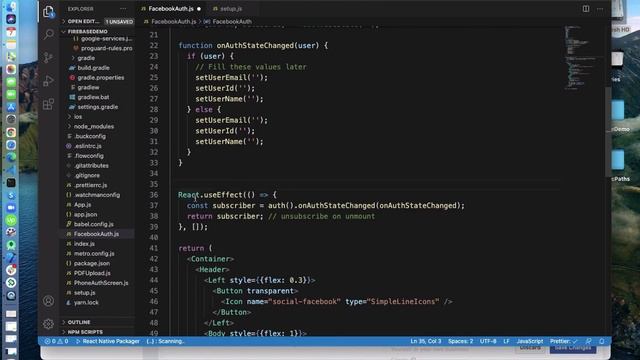
Task: Click the Explorer panel more actions ellipsis
Action: [x=123, y=9]
